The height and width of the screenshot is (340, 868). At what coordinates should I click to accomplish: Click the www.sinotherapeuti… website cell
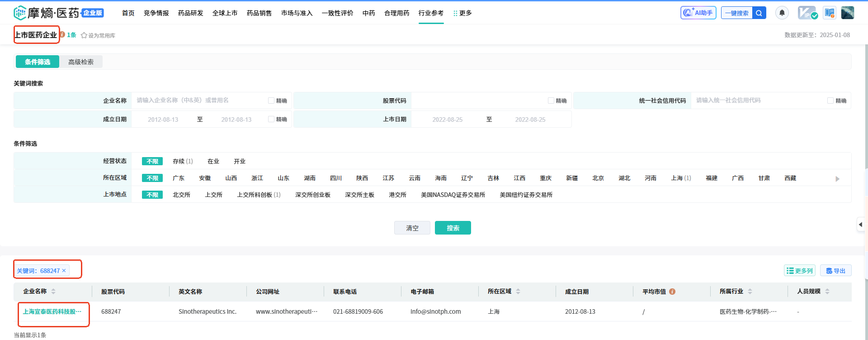pos(287,311)
